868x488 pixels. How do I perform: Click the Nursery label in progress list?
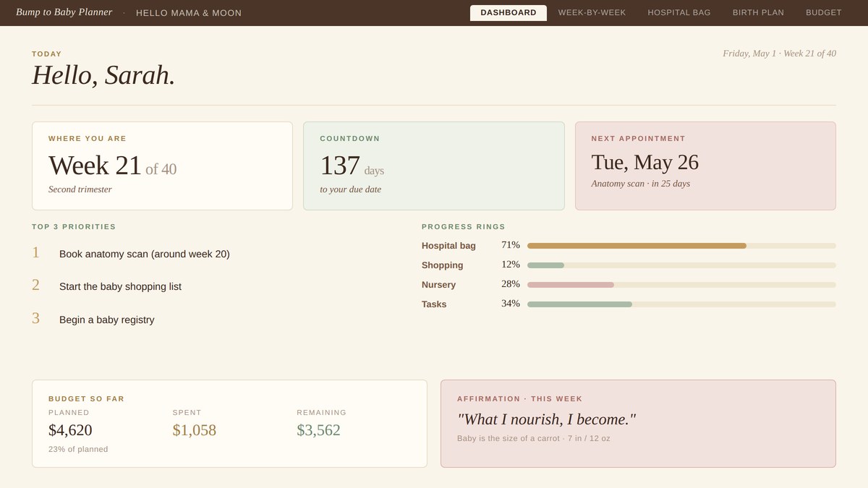point(438,285)
